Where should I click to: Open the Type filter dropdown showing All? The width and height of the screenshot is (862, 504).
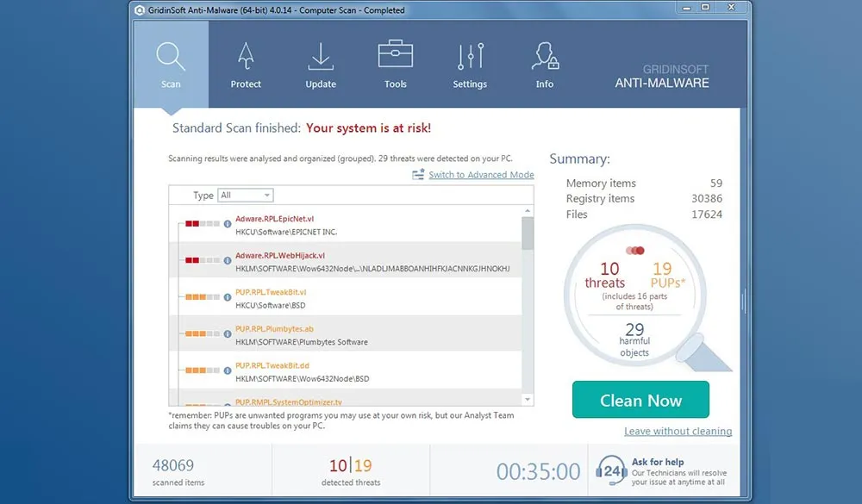[245, 195]
